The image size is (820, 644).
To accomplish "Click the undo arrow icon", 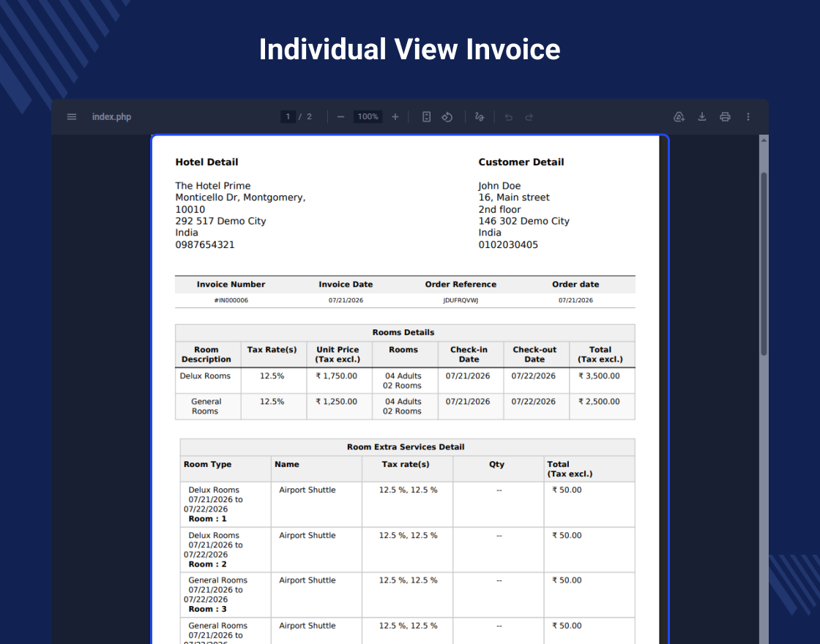I will pyautogui.click(x=508, y=117).
